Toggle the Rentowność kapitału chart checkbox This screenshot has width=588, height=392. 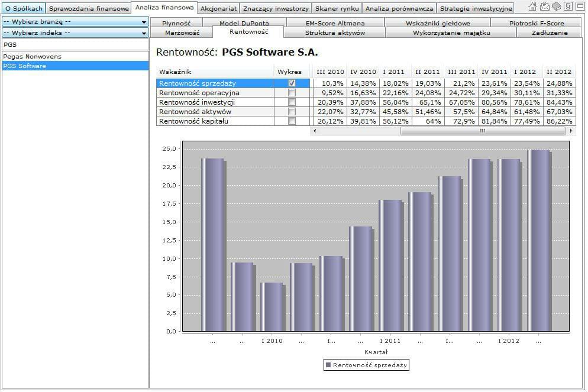pyautogui.click(x=292, y=121)
